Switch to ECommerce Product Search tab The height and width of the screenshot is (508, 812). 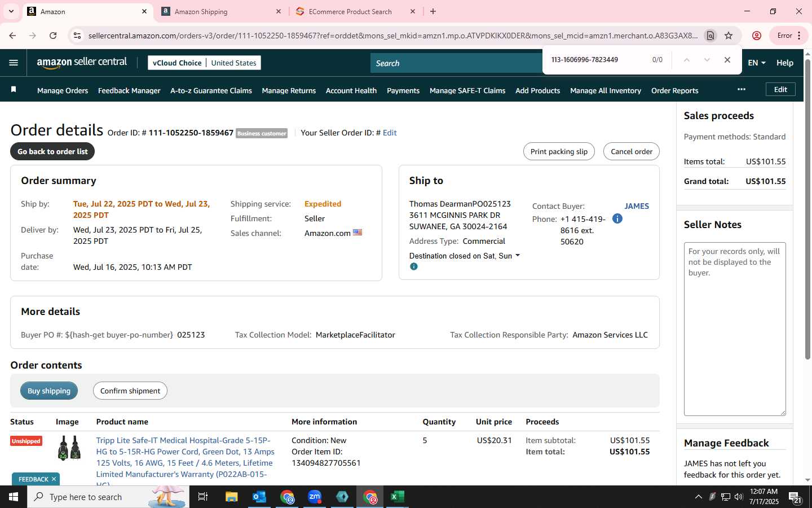tap(355, 11)
